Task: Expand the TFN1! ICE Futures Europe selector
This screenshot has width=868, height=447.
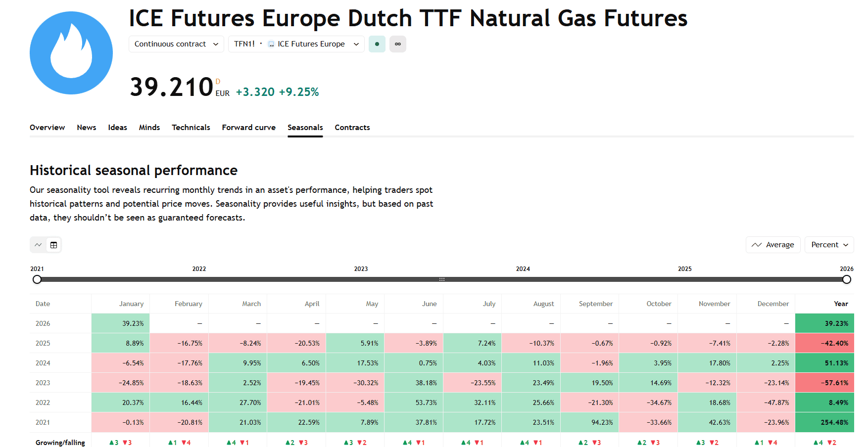Action: [296, 44]
